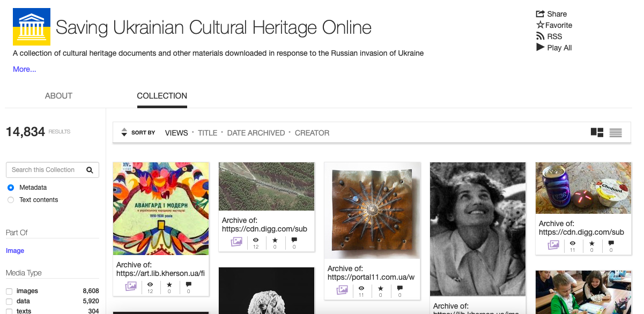This screenshot has width=644, height=314.
Task: Click image media icon on art.lib.kherson.ua card
Action: (131, 286)
